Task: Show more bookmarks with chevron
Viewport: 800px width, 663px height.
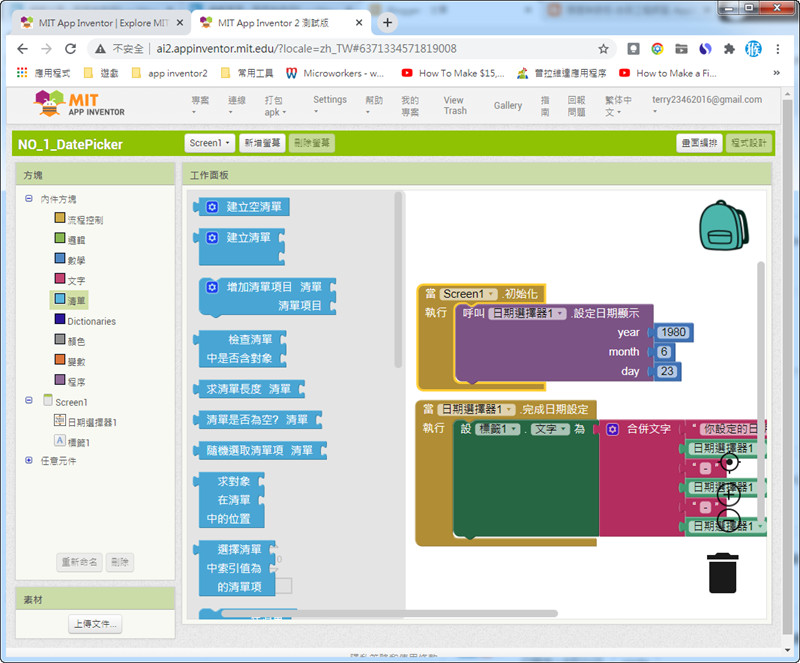Action: 777,73
